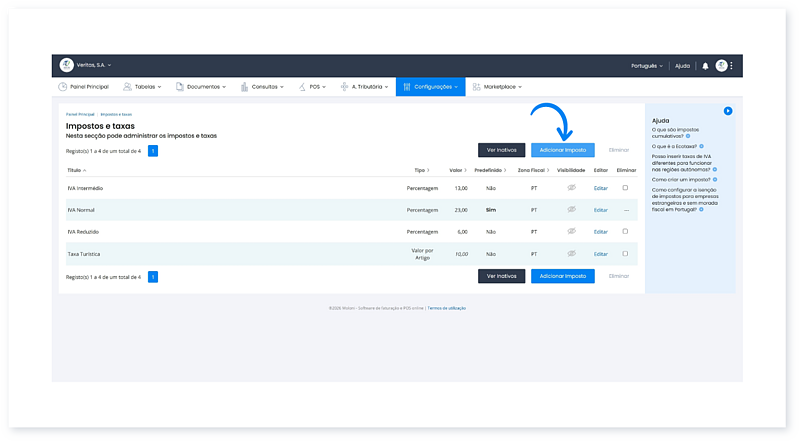
Task: Click the Marketplace icon in the navigation bar
Action: (476, 87)
